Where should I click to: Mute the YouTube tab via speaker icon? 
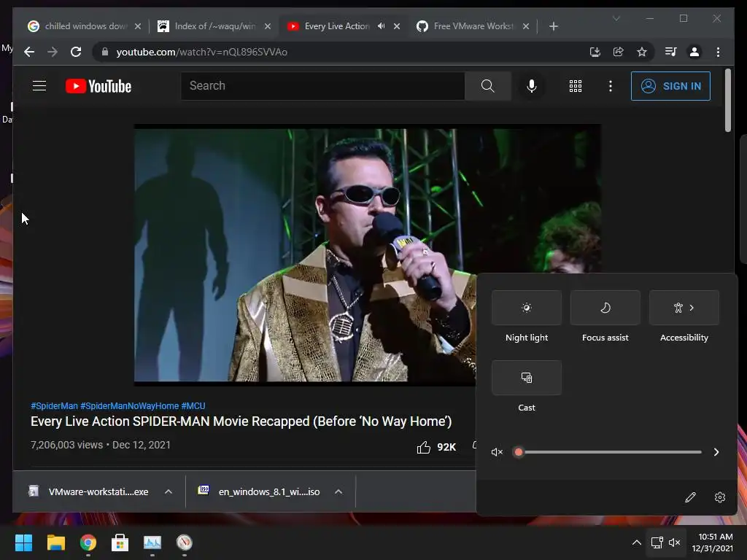click(381, 26)
